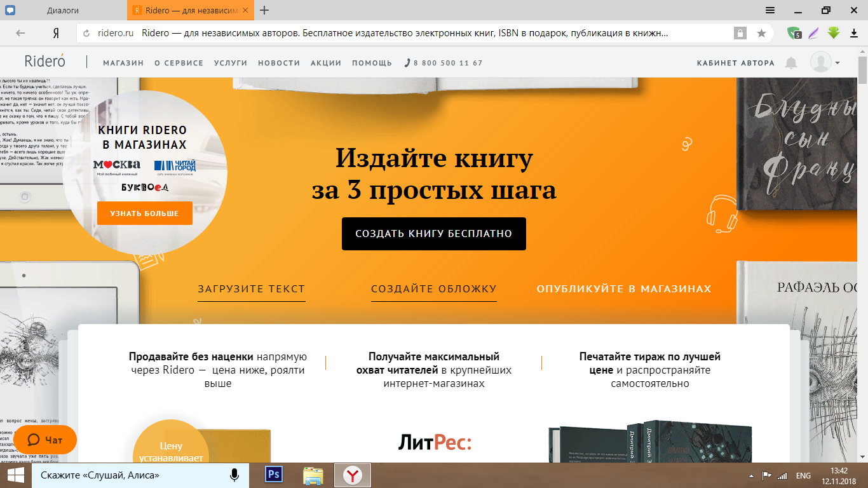
Task: Click the reload page icon
Action: (86, 33)
